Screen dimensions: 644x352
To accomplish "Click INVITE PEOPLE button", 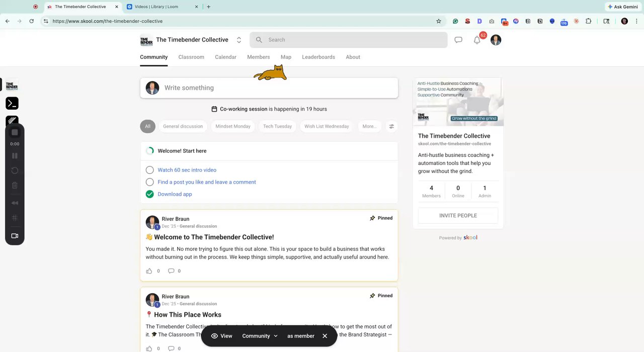I will coord(458,215).
